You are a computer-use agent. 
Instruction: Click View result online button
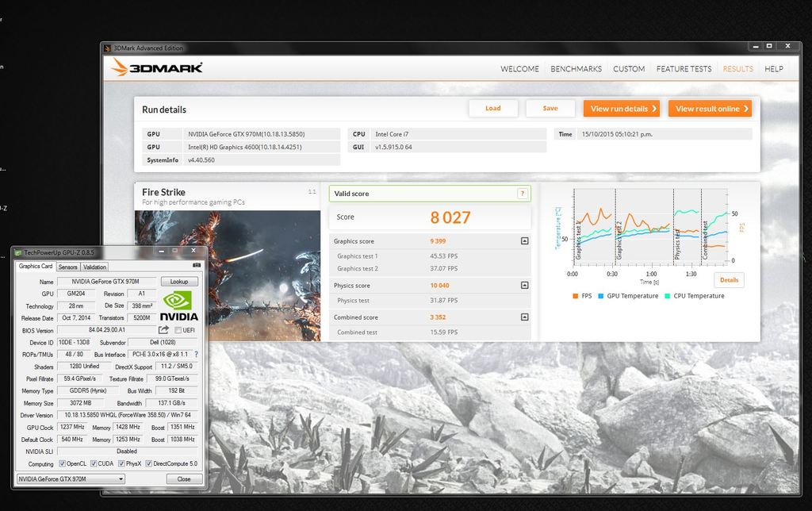click(x=710, y=109)
